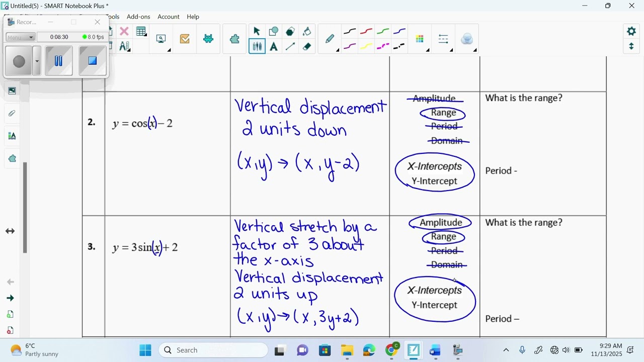
Task: Click the checkmark response icon
Action: tap(185, 39)
